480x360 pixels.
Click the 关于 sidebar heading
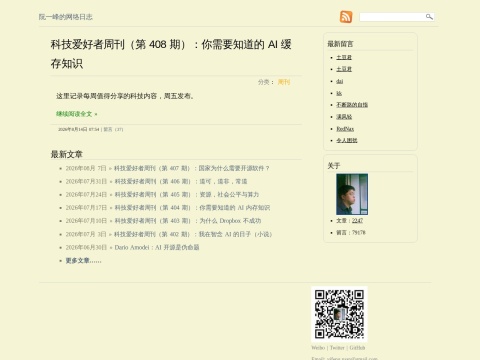click(334, 166)
